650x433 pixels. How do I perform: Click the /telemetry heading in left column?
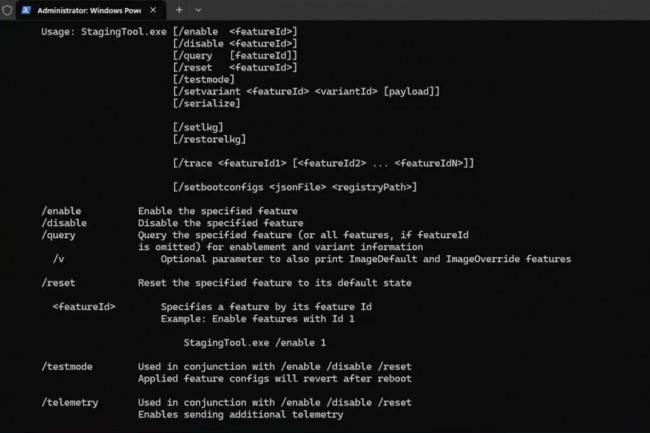tap(70, 402)
